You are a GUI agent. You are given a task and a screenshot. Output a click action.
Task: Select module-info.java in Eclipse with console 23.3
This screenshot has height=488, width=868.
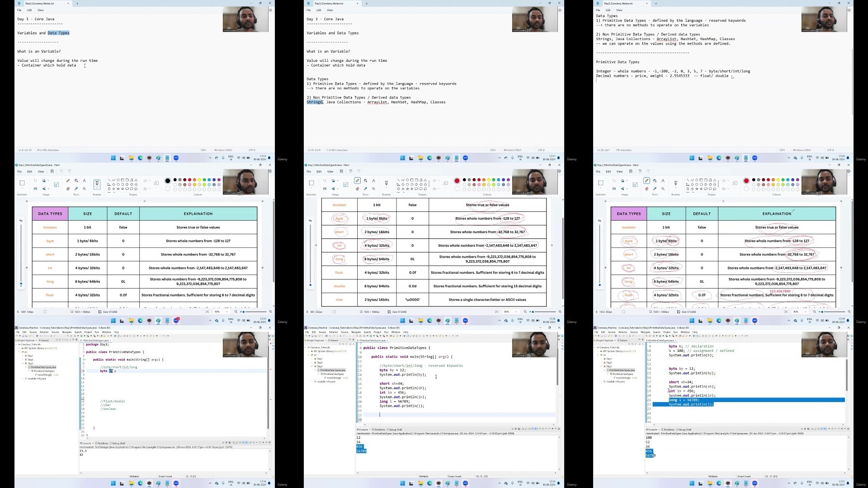coord(37,378)
